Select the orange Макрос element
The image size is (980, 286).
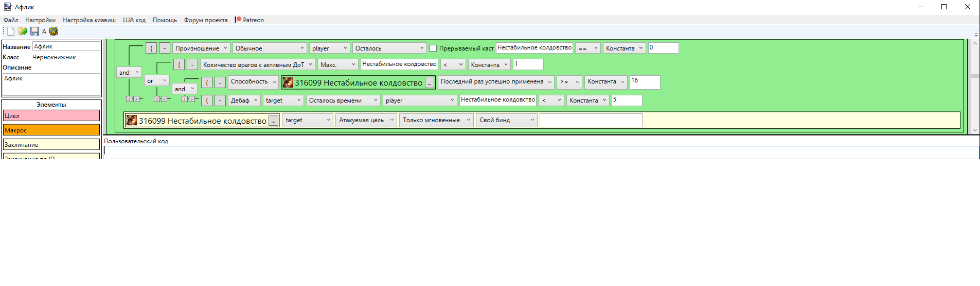tap(51, 130)
